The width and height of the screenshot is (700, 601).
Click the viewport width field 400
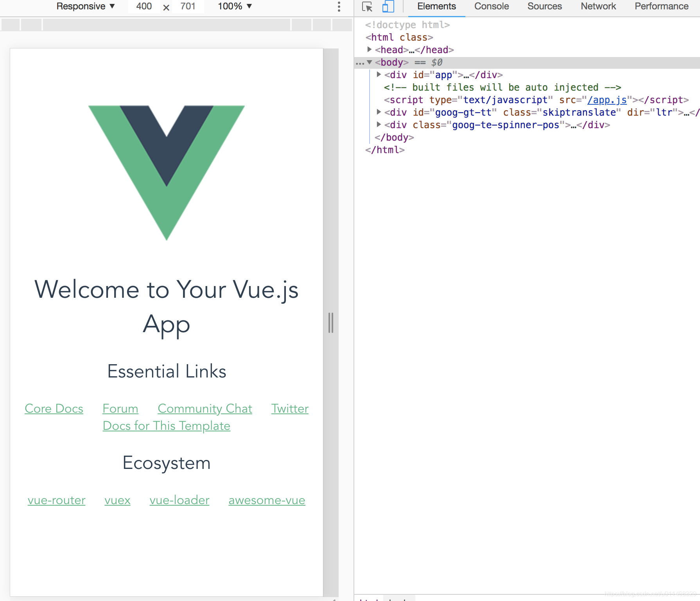pyautogui.click(x=144, y=6)
